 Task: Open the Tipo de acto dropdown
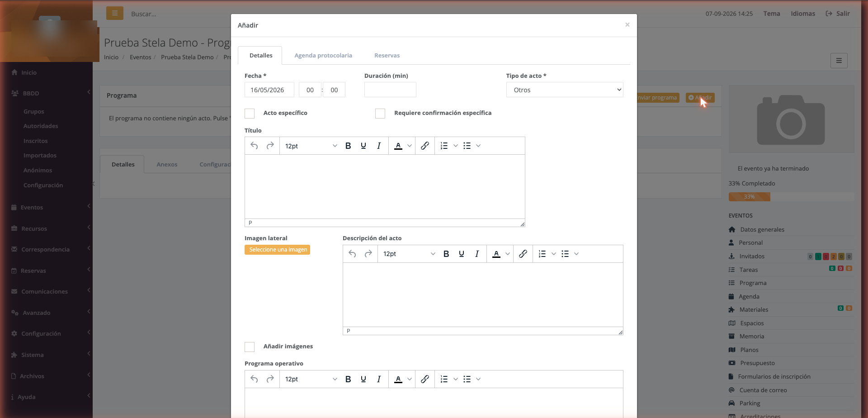(565, 90)
